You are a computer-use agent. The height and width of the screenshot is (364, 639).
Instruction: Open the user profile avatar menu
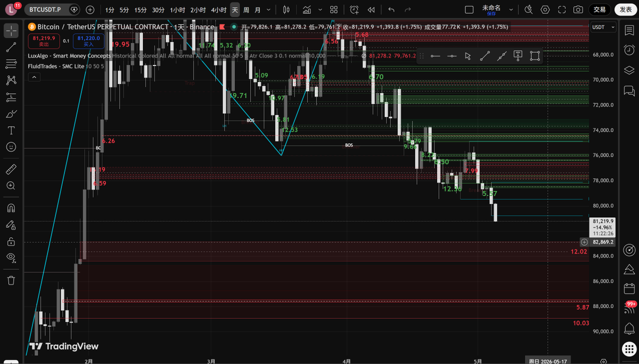click(x=12, y=10)
